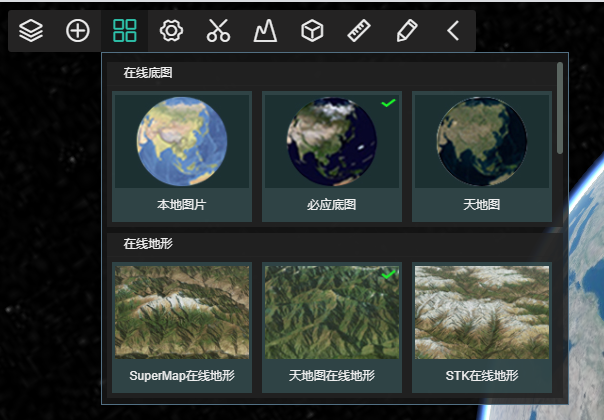Select the pencil drawing tool
This screenshot has width=604, height=420.
407,30
